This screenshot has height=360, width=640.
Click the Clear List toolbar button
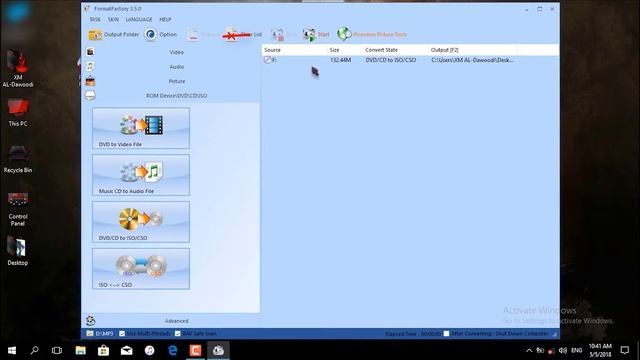[242, 35]
